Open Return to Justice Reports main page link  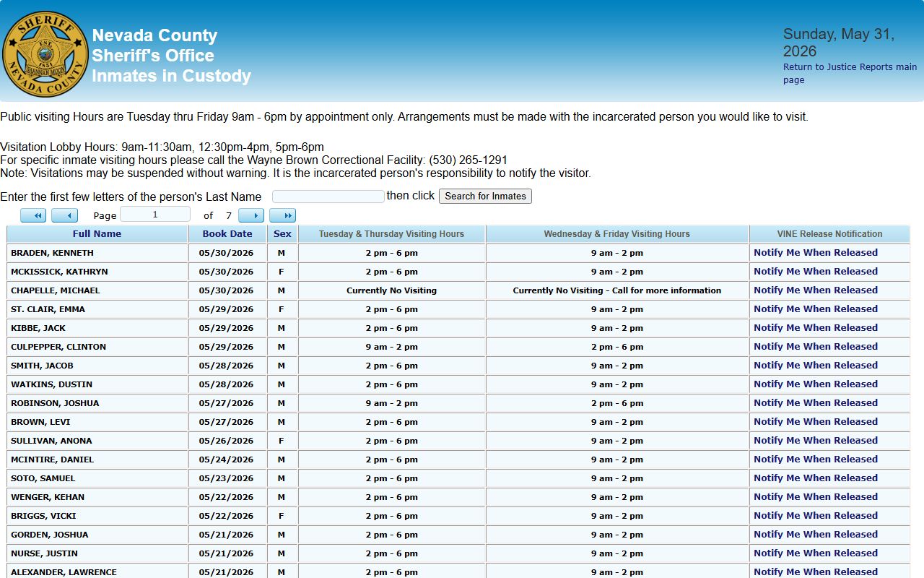pyautogui.click(x=850, y=74)
